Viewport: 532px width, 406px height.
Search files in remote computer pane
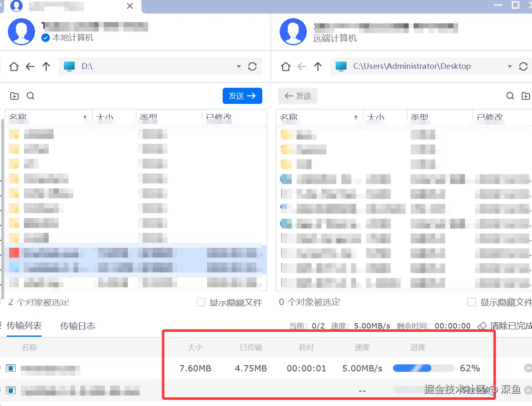510,96
